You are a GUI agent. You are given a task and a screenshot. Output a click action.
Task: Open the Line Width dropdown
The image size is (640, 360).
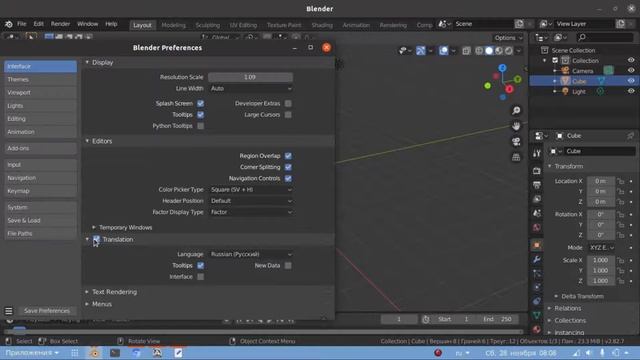click(x=251, y=89)
